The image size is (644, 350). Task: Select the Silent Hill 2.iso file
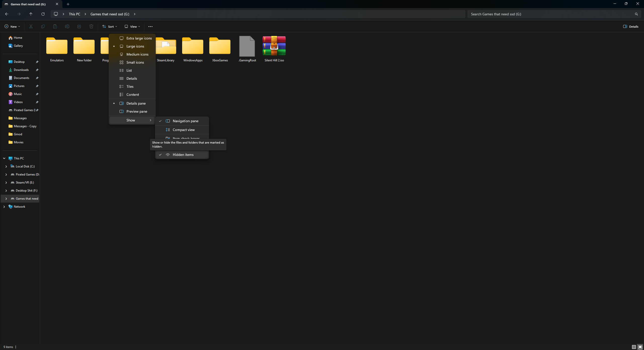[x=274, y=49]
